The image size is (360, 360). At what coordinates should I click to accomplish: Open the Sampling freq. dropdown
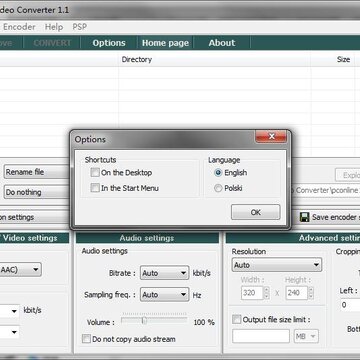coord(165,295)
